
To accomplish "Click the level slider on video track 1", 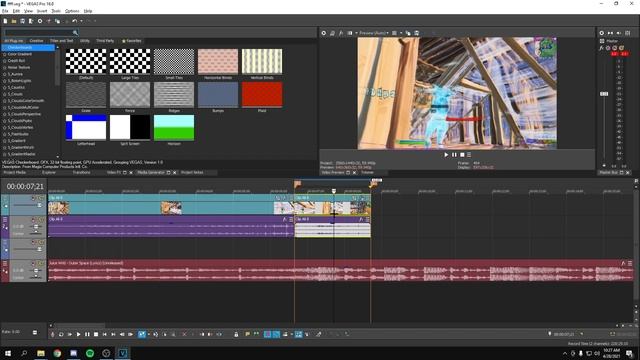I will (39, 205).
